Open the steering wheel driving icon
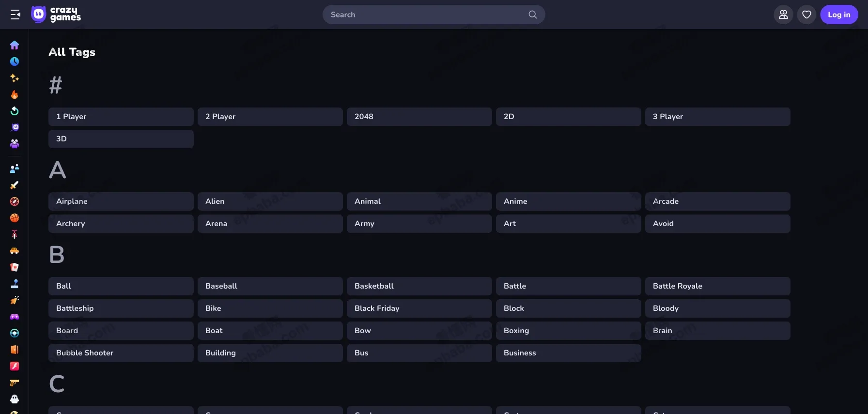 pos(15,333)
